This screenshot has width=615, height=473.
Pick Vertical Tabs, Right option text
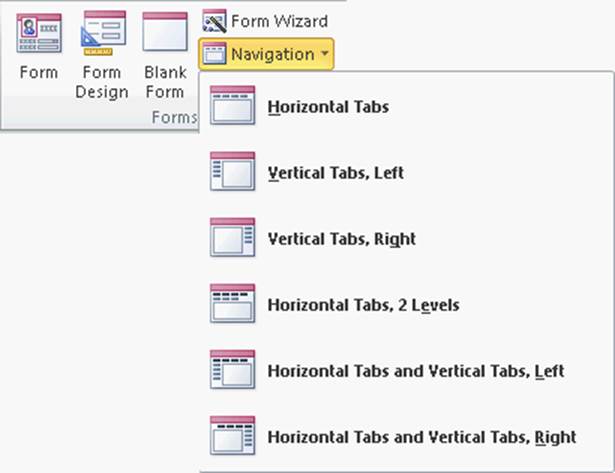pos(341,239)
